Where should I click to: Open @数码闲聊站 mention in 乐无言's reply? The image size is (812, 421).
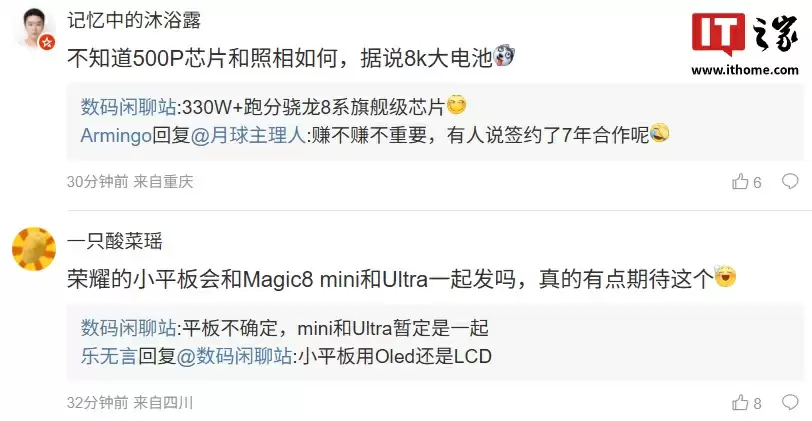(234, 356)
